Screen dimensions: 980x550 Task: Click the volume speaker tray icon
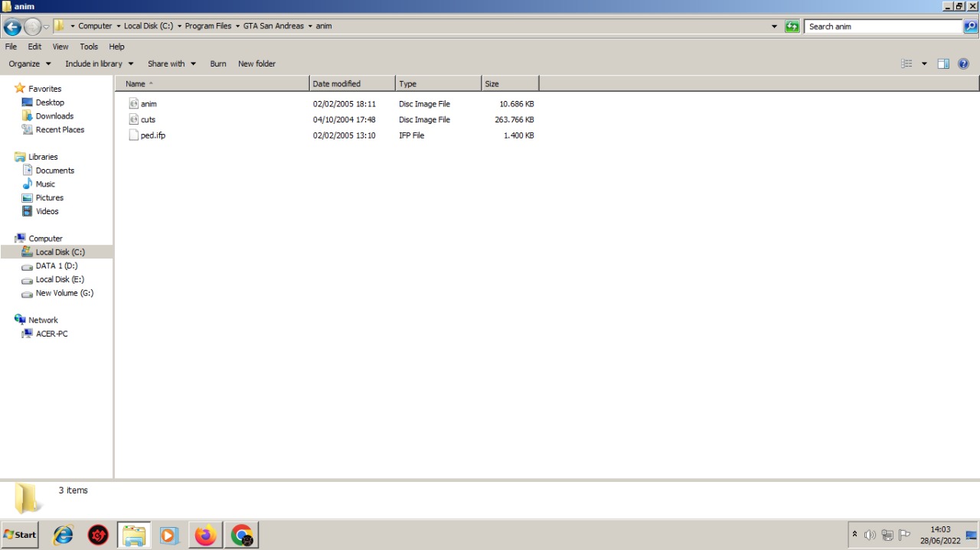point(870,535)
